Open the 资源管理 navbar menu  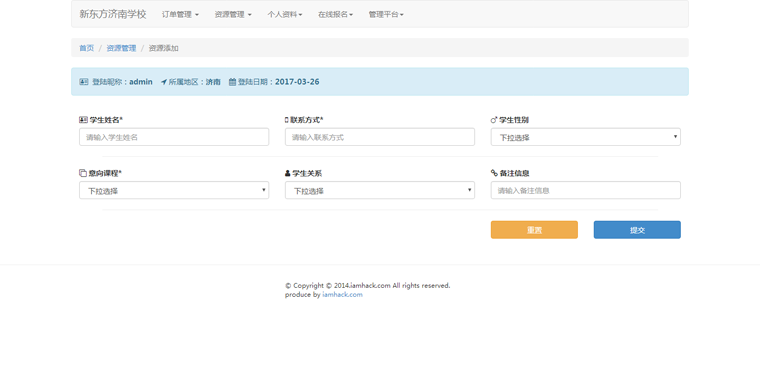click(233, 15)
